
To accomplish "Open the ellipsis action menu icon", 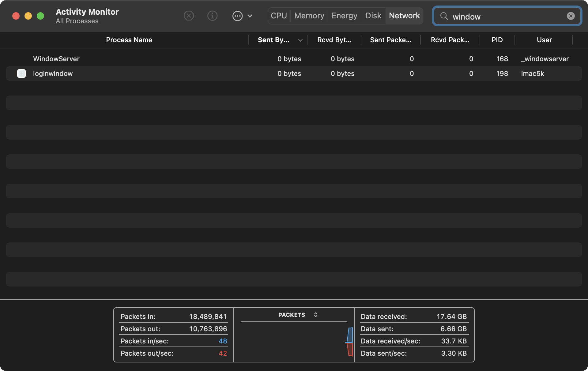I will pos(237,16).
